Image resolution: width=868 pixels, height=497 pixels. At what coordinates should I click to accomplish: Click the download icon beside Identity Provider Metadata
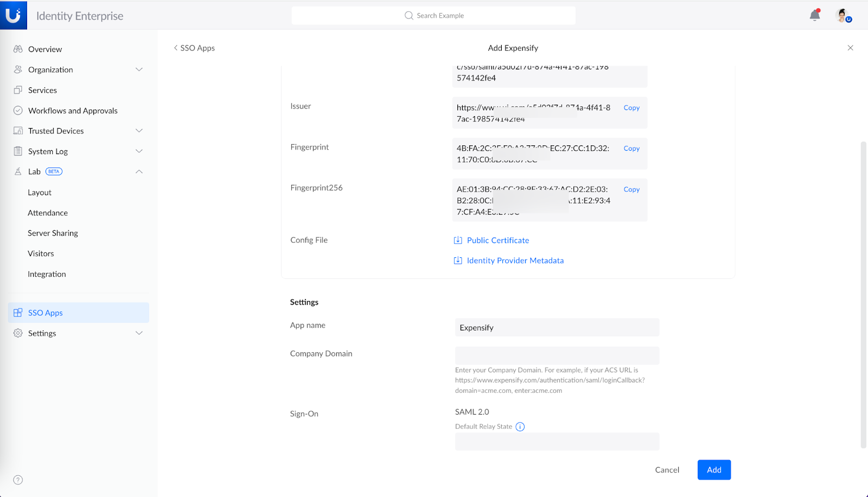point(458,260)
